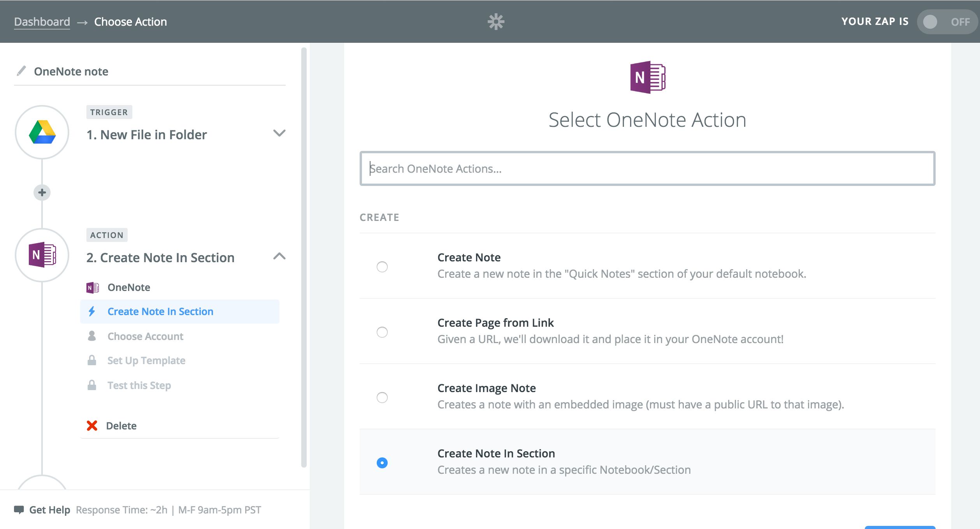Viewport: 980px width, 529px height.
Task: Click the 1. New File in Folder heading
Action: coord(146,135)
